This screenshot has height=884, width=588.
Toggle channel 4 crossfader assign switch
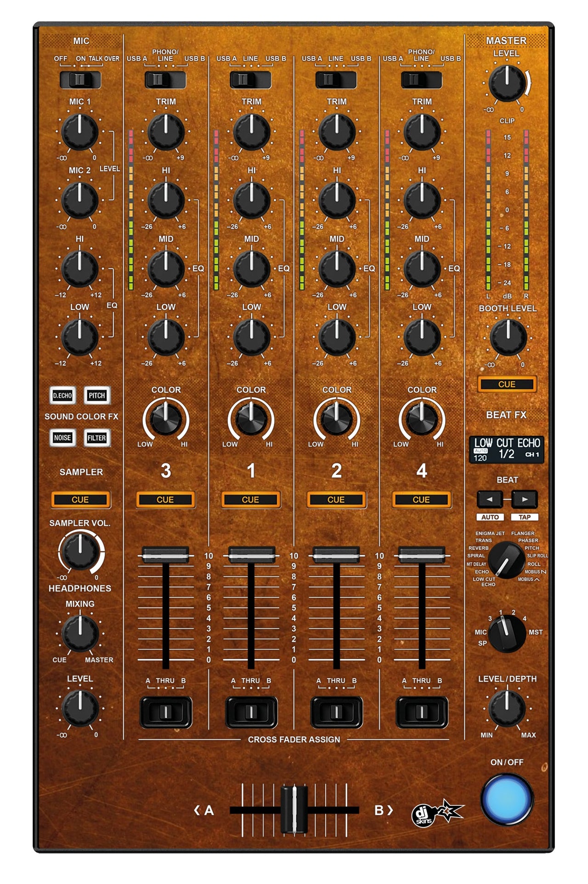tap(422, 712)
